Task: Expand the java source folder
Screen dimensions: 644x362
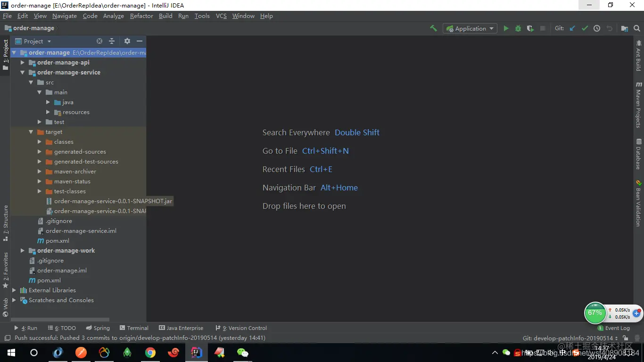Action: point(48,102)
